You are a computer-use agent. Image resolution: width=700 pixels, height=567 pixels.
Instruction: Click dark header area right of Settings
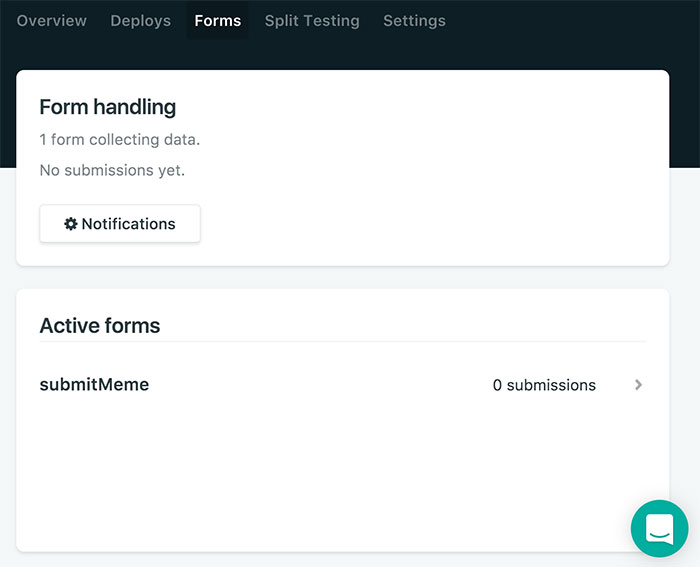pyautogui.click(x=570, y=21)
